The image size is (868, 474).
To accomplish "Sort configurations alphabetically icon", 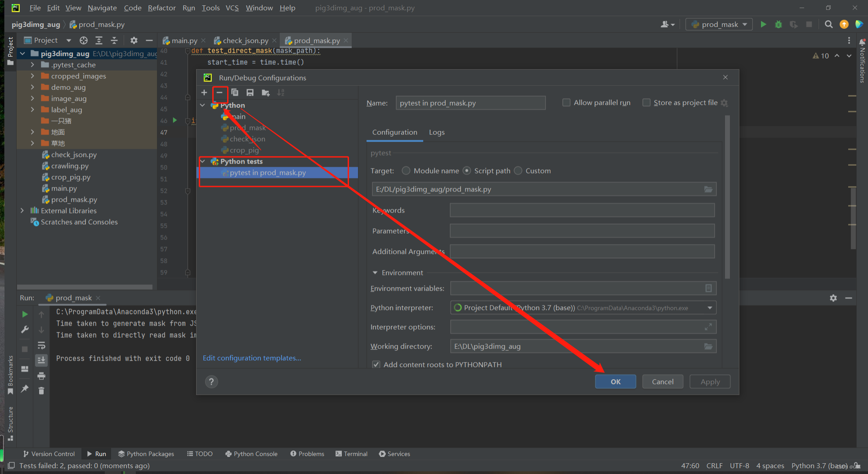I will (x=281, y=93).
